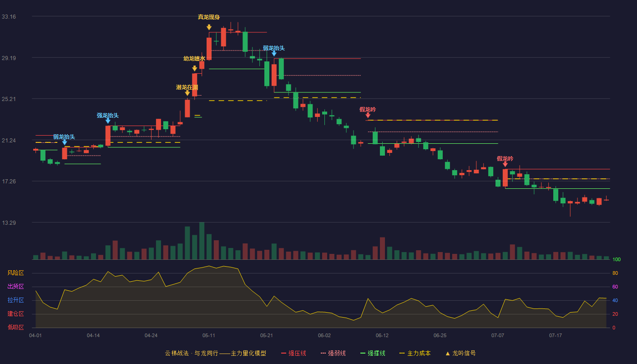Image resolution: width=637 pixels, height=364 pixels.
Task: Click the yellow arrow under 真龙现身
Action: click(209, 27)
